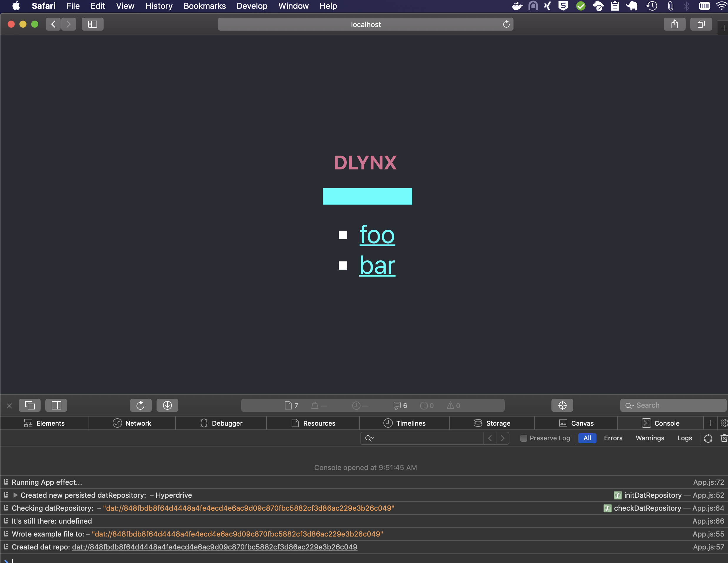The width and height of the screenshot is (728, 563).
Task: Click the download web archive icon
Action: (167, 405)
